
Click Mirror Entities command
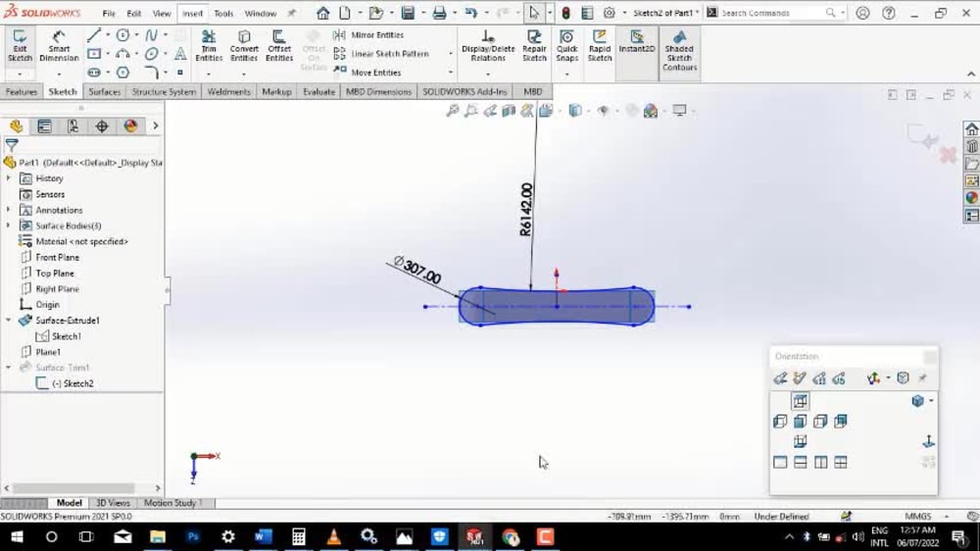369,35
